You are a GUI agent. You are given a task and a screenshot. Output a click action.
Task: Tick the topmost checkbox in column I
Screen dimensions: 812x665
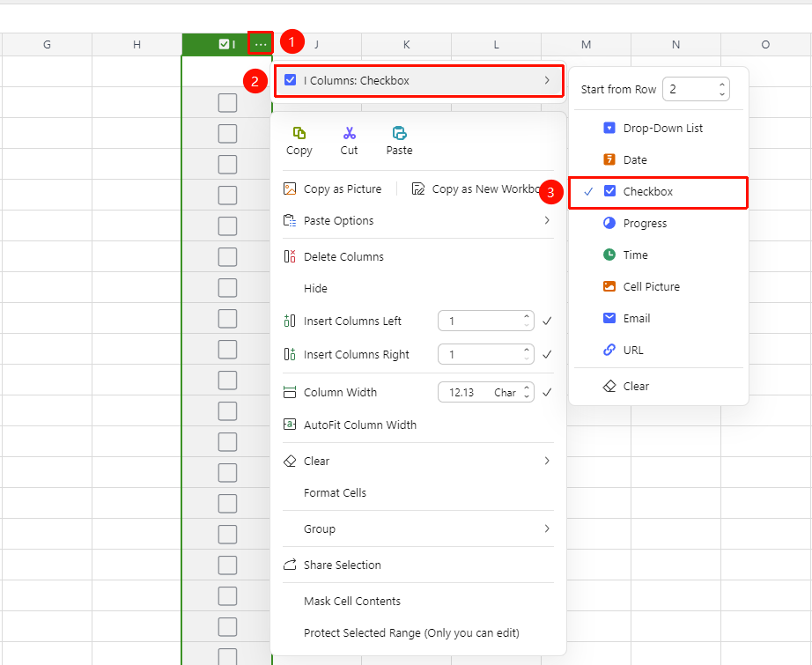coord(227,103)
